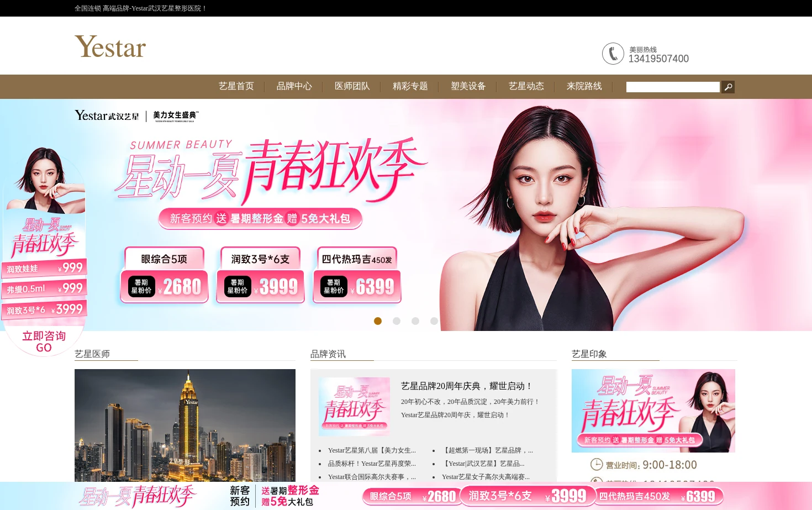Open news item 品质标杆！Yestar艺星再度荣...
This screenshot has height=510, width=812.
372,464
